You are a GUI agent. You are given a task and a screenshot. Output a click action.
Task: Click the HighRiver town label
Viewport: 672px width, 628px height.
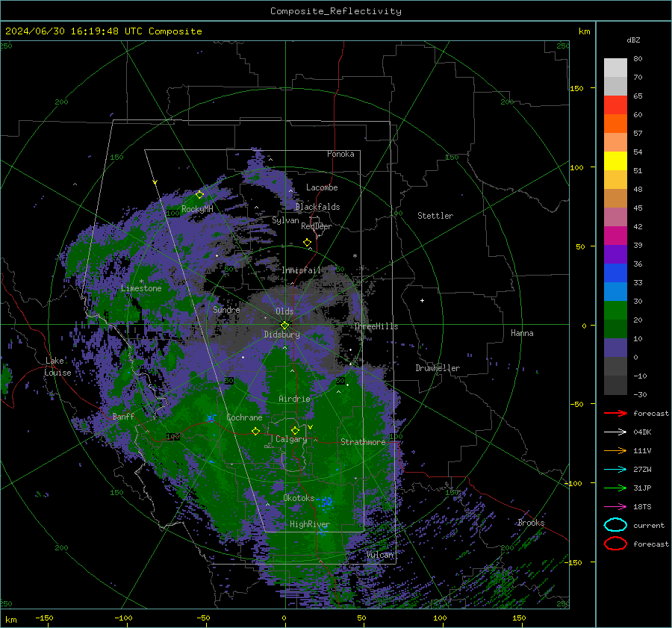[x=309, y=524]
